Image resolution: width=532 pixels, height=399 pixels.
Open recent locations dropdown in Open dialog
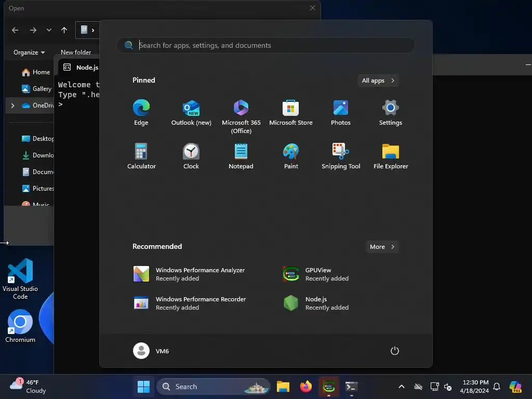click(49, 30)
